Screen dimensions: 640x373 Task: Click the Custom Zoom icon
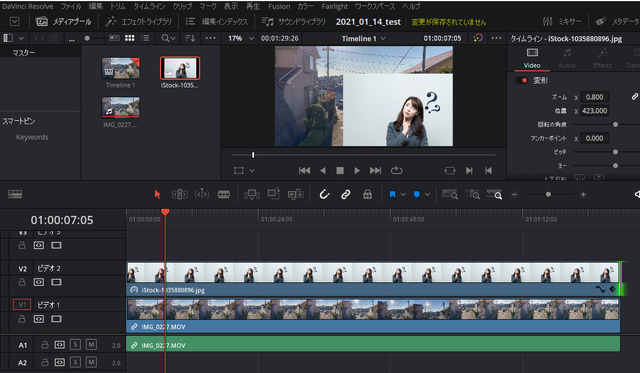(x=494, y=195)
